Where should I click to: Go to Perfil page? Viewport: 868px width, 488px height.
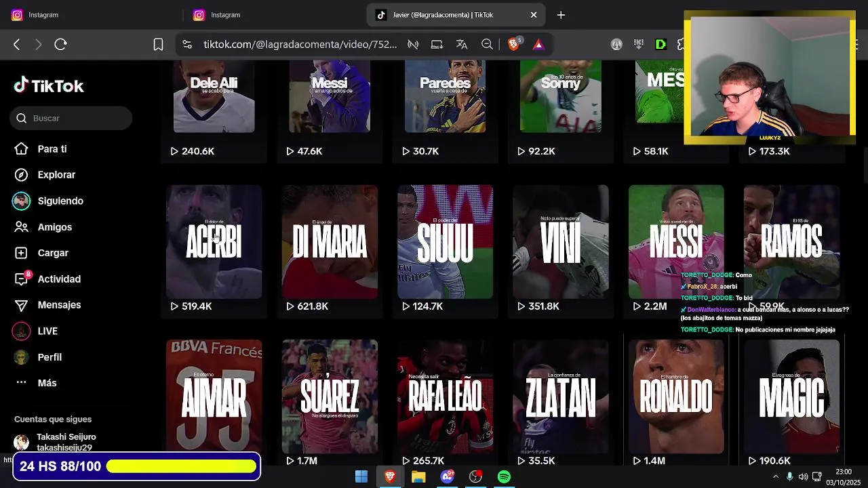click(x=50, y=357)
